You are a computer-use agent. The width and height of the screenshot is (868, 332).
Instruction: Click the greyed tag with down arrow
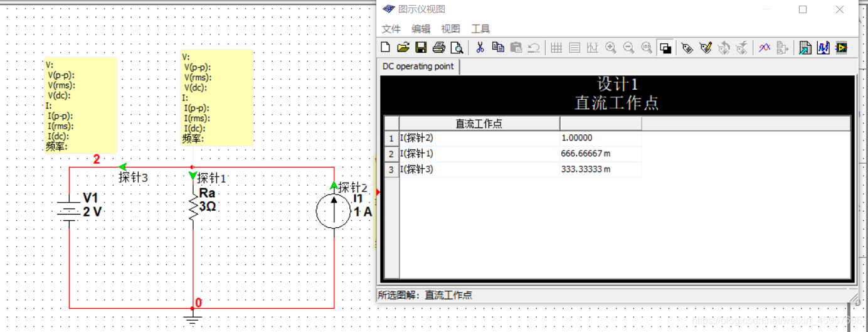click(x=742, y=48)
